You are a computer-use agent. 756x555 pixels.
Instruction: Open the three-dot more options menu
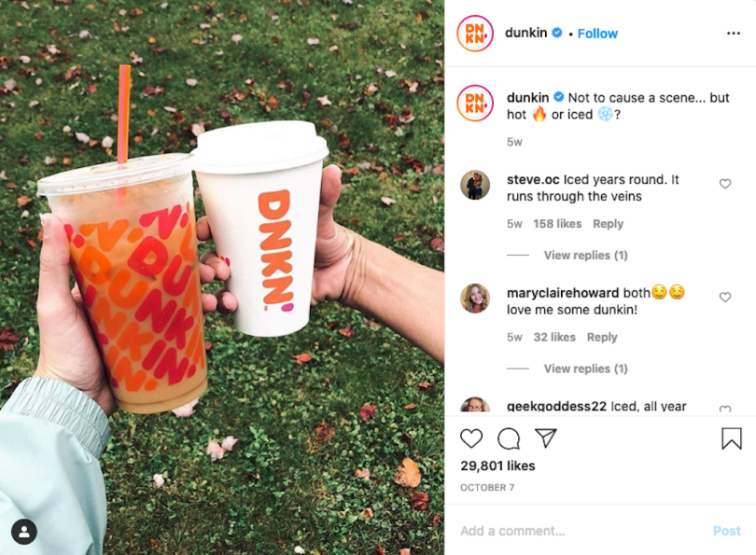click(734, 34)
